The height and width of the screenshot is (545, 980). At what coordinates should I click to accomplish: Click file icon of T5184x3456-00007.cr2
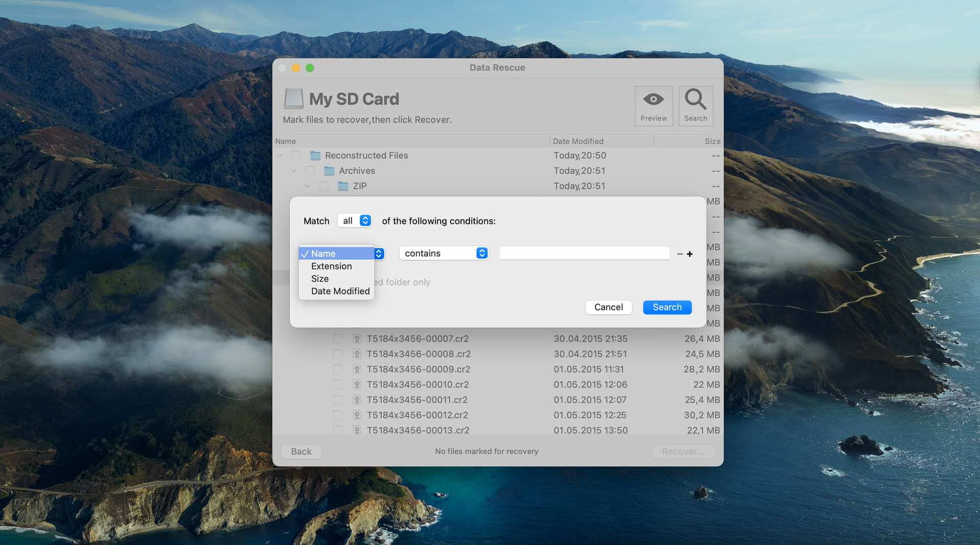357,339
